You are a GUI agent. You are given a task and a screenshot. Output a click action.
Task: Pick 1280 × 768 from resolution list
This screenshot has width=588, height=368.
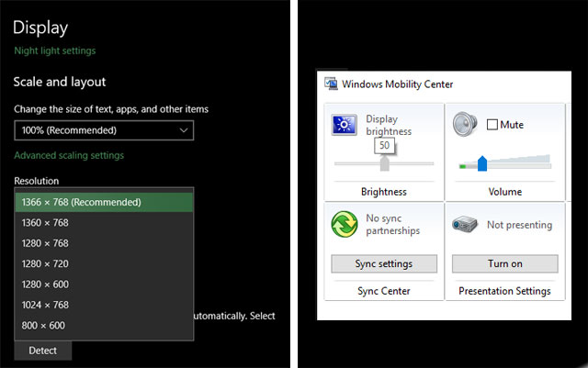(x=104, y=243)
